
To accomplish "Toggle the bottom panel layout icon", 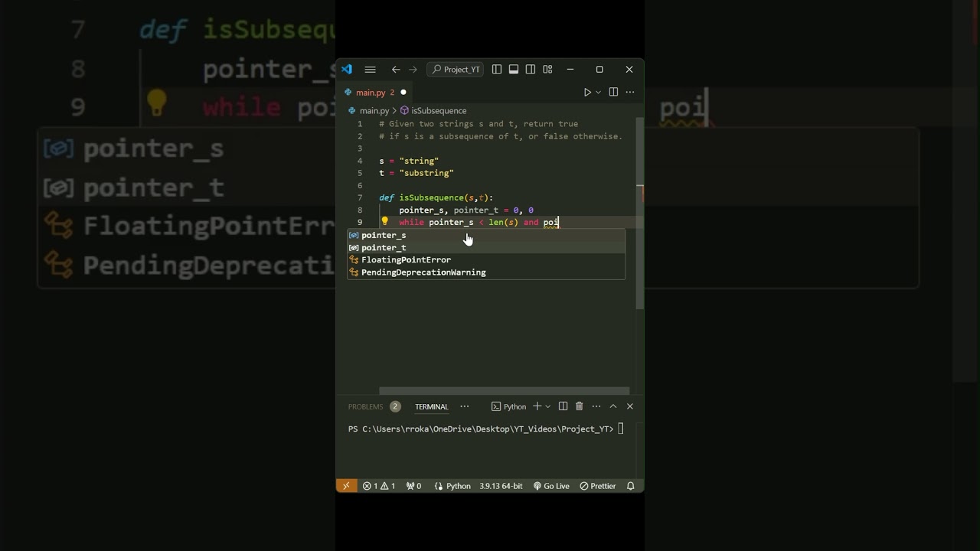I will point(514,70).
